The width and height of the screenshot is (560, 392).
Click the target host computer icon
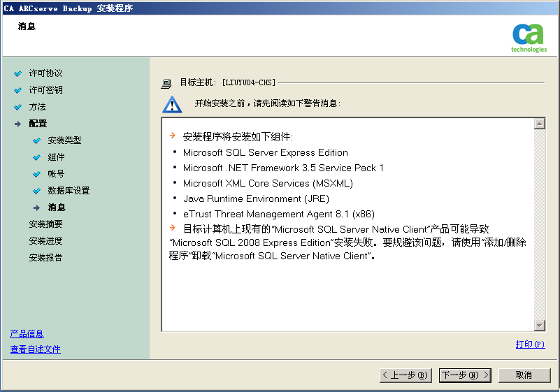(166, 82)
